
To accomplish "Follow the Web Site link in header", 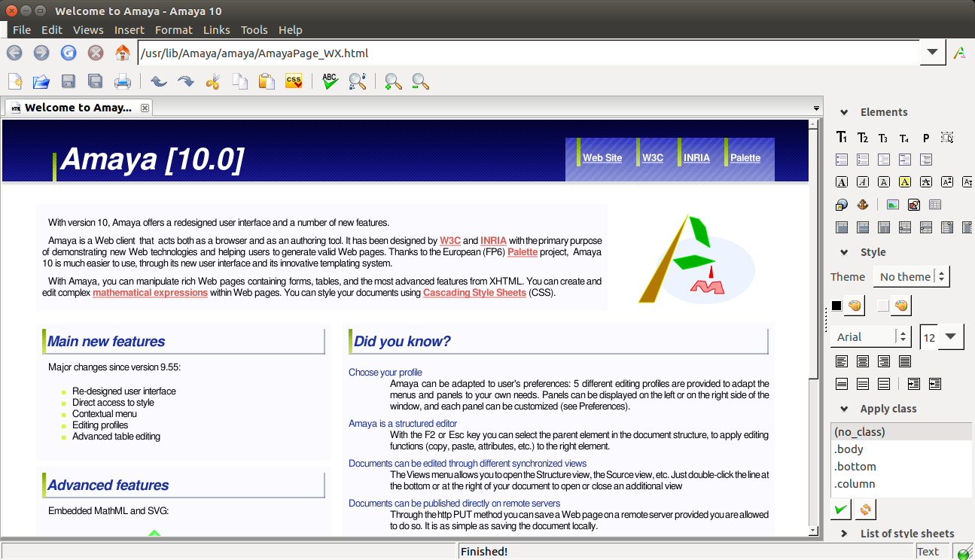I will point(602,158).
